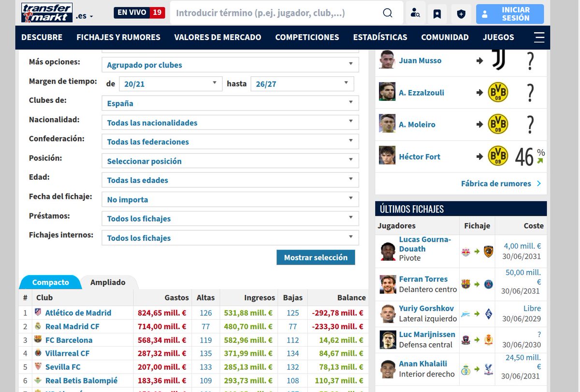Click Mostrar selección button
Image resolution: width=580 pixels, height=392 pixels.
coord(316,257)
